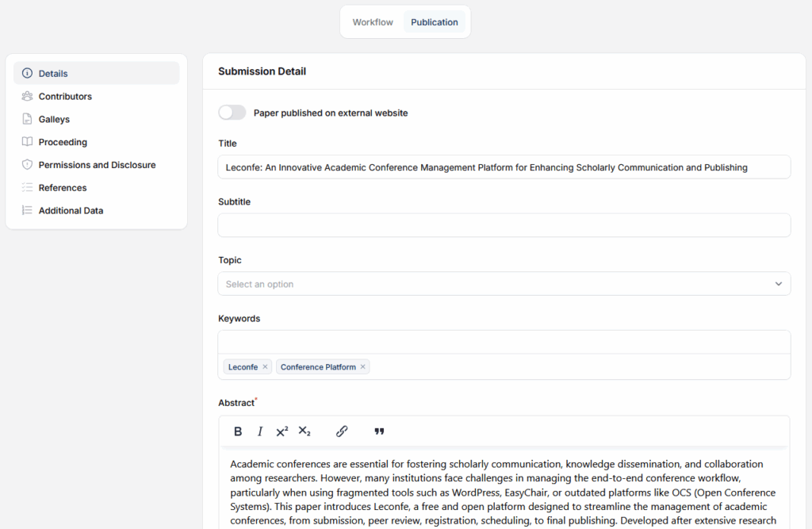Click the Keywords input box
812x529 pixels.
pos(504,343)
